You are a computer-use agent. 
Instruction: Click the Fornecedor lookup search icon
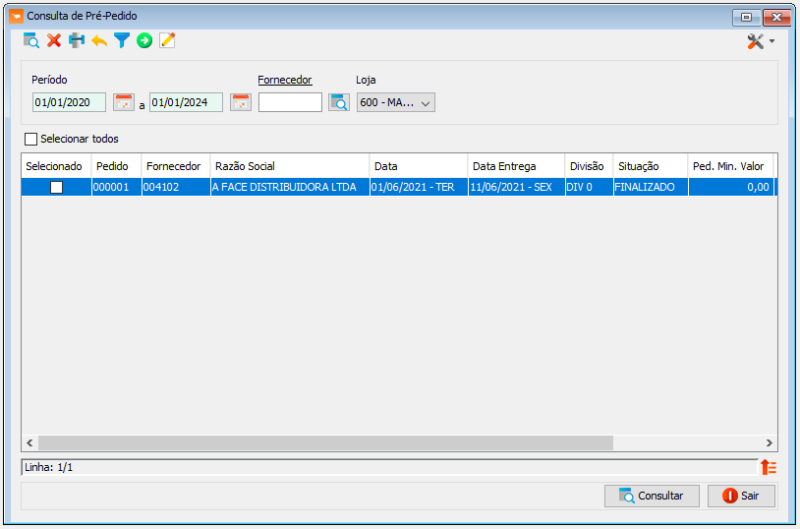[x=339, y=102]
